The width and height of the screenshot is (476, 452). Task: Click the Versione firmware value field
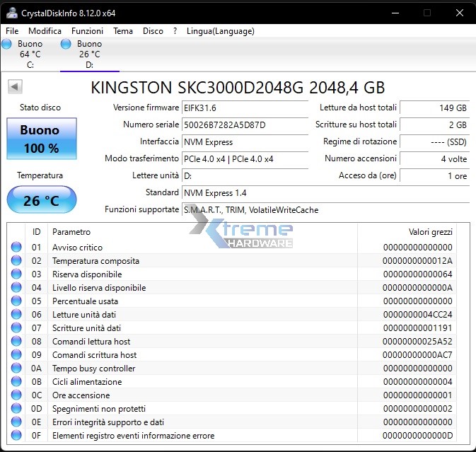coord(244,108)
